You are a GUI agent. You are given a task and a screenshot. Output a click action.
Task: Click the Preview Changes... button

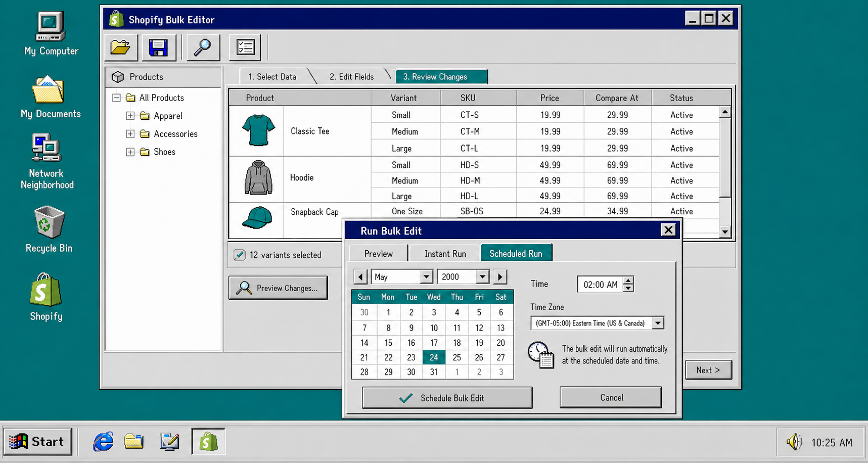point(278,288)
